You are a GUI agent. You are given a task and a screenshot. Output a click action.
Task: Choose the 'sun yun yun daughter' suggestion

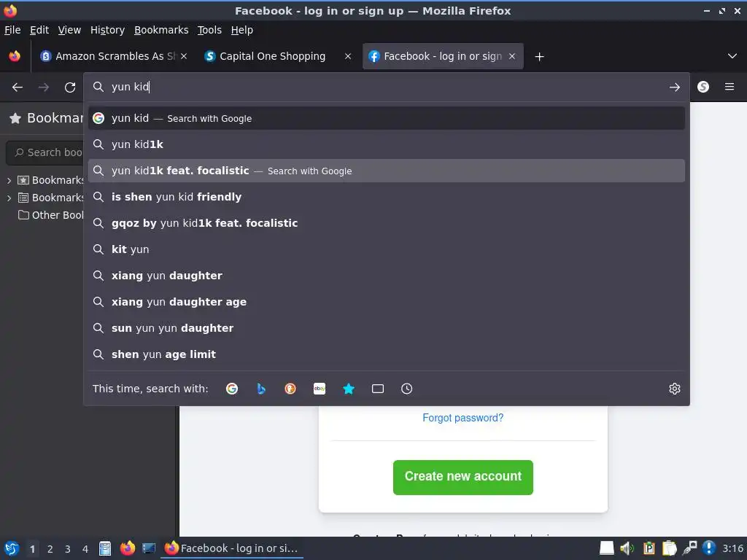pos(387,327)
